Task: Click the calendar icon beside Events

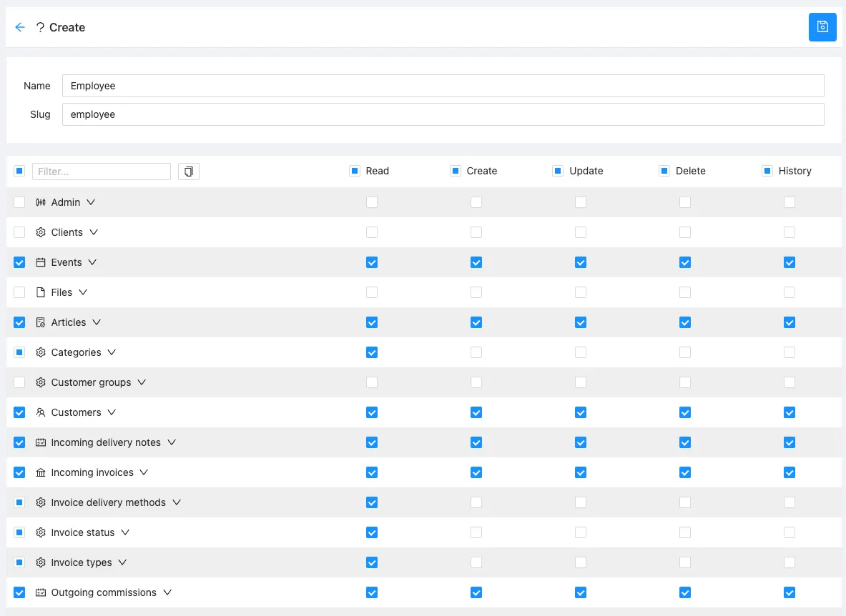Action: [x=41, y=262]
